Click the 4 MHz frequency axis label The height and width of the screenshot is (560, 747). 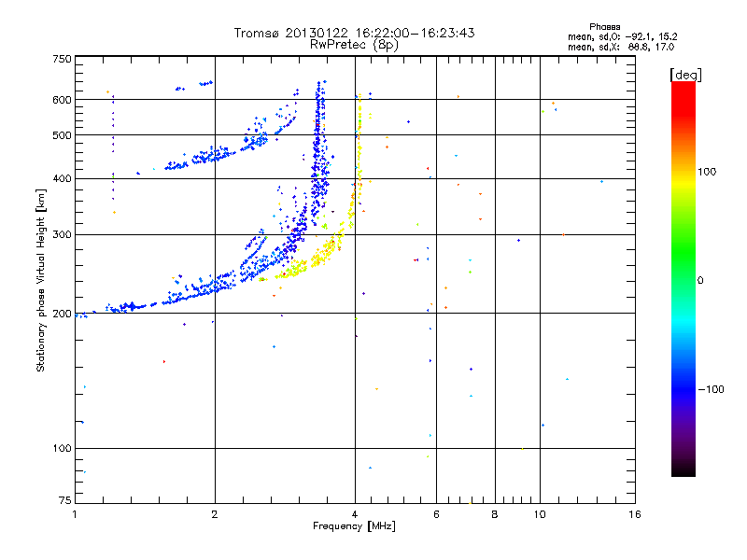(x=355, y=514)
